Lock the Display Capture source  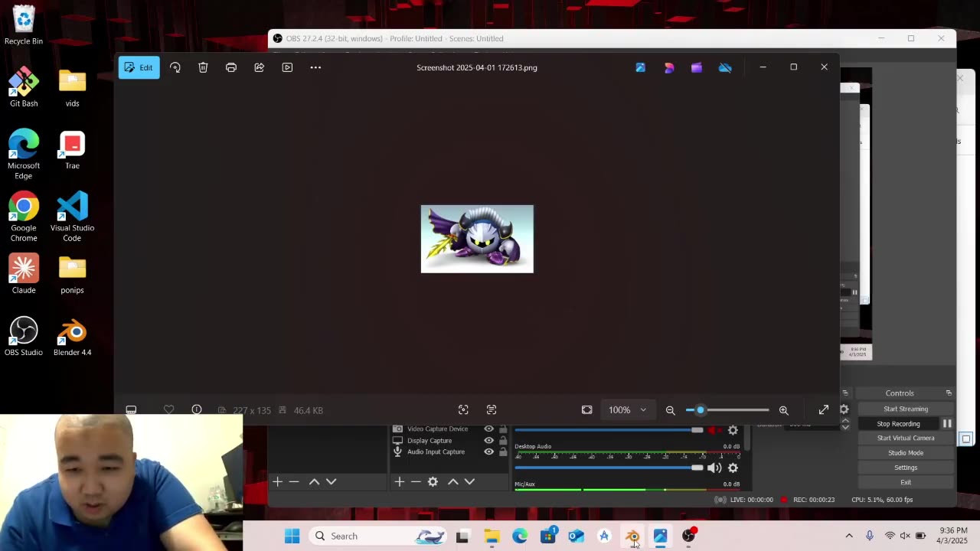(503, 441)
